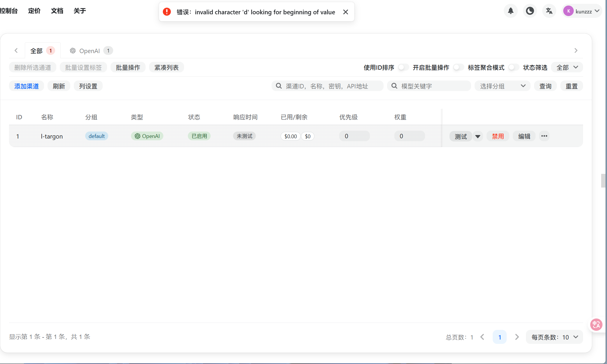Open the 选择分组 dropdown
Image resolution: width=607 pixels, height=364 pixels.
coord(502,86)
